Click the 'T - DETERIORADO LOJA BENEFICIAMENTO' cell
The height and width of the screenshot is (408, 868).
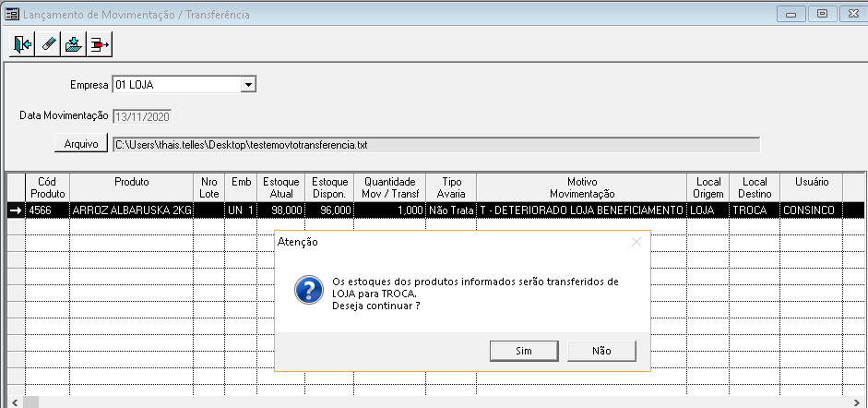tap(582, 210)
